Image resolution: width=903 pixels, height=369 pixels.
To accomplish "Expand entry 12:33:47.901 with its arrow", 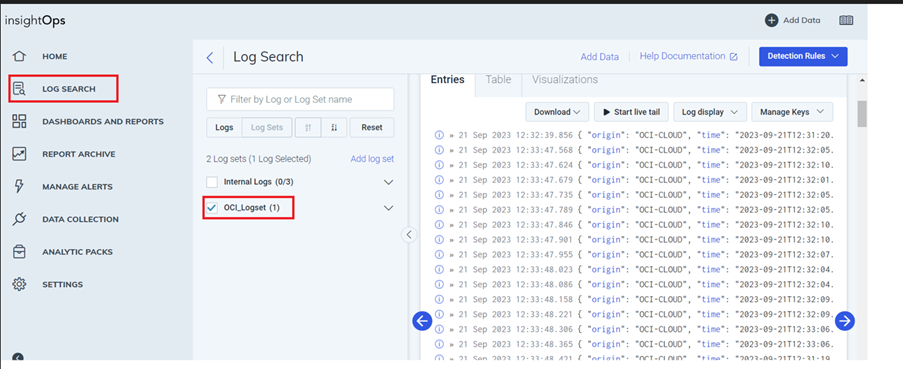I will tap(453, 239).
